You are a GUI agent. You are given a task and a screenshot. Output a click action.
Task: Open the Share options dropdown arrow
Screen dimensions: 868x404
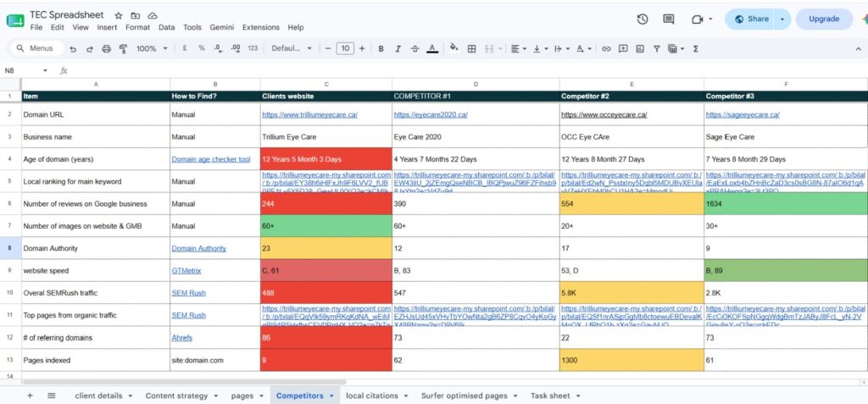point(782,19)
